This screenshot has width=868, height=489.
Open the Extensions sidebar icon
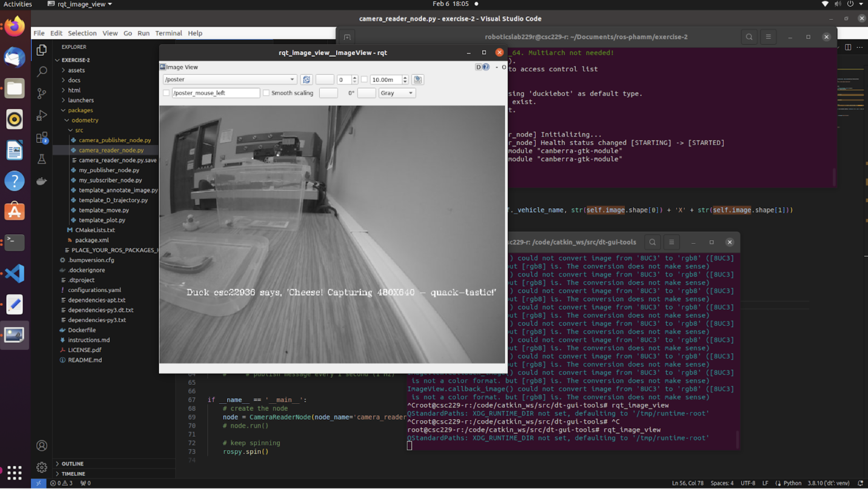tap(42, 137)
